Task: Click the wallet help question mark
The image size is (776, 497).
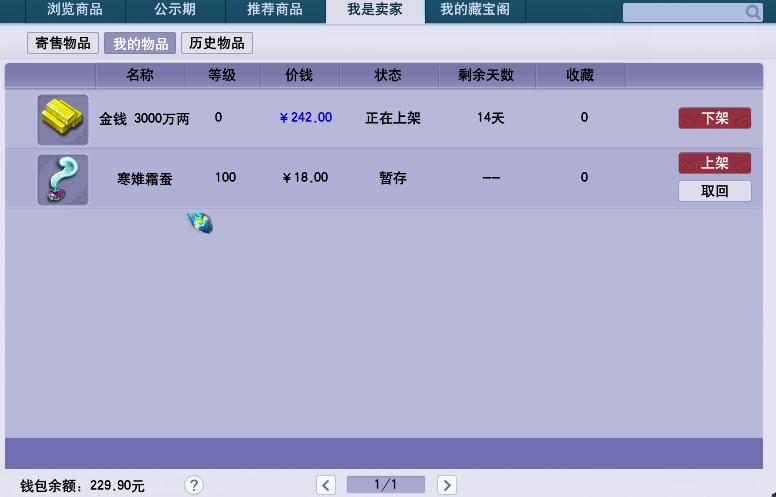Action: [x=194, y=485]
